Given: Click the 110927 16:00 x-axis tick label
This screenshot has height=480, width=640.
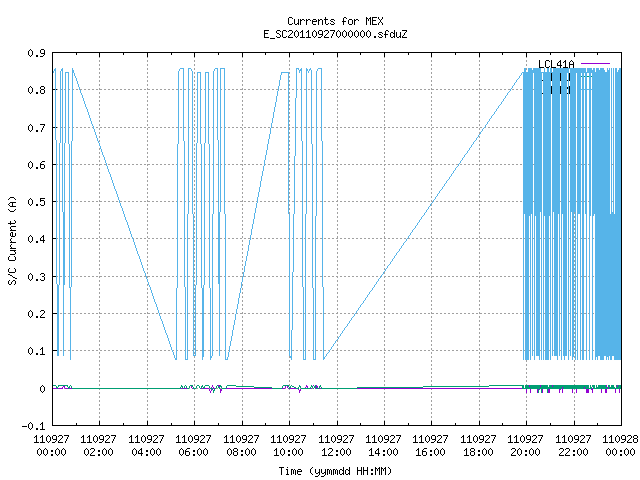Looking at the screenshot, I should (431, 446).
